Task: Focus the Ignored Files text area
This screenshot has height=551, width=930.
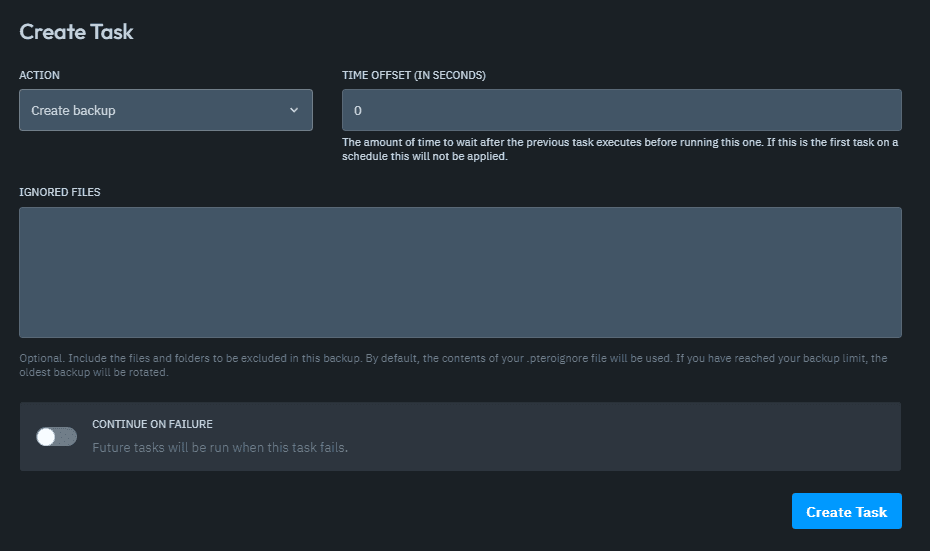Action: pos(460,272)
